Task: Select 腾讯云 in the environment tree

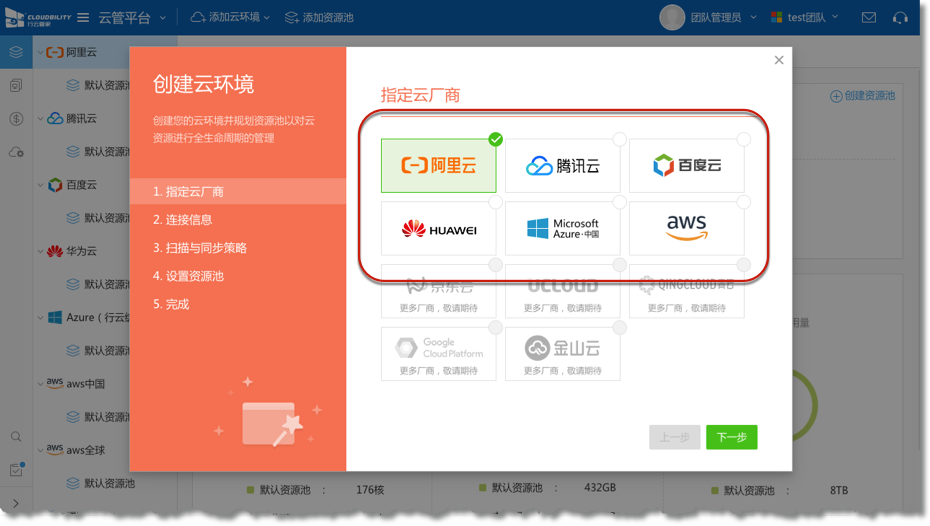Action: coord(81,119)
